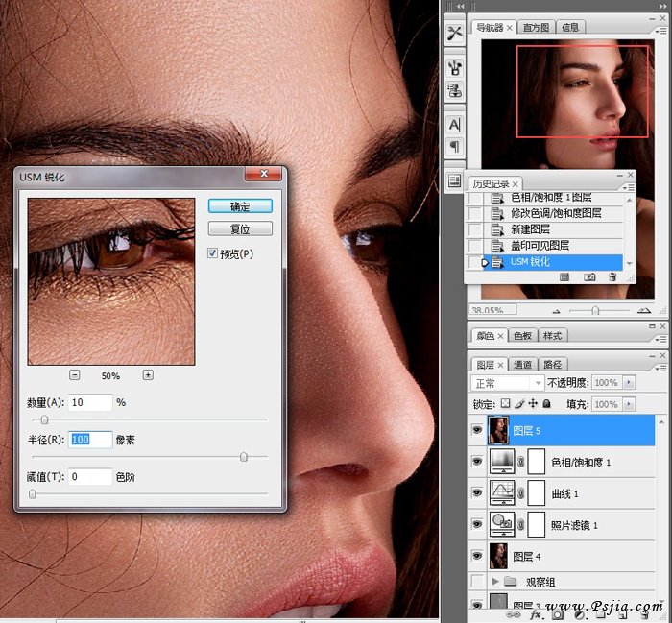The height and width of the screenshot is (623, 672).
Task: Toggle the 预览(P) preview checkbox
Action: tap(213, 253)
